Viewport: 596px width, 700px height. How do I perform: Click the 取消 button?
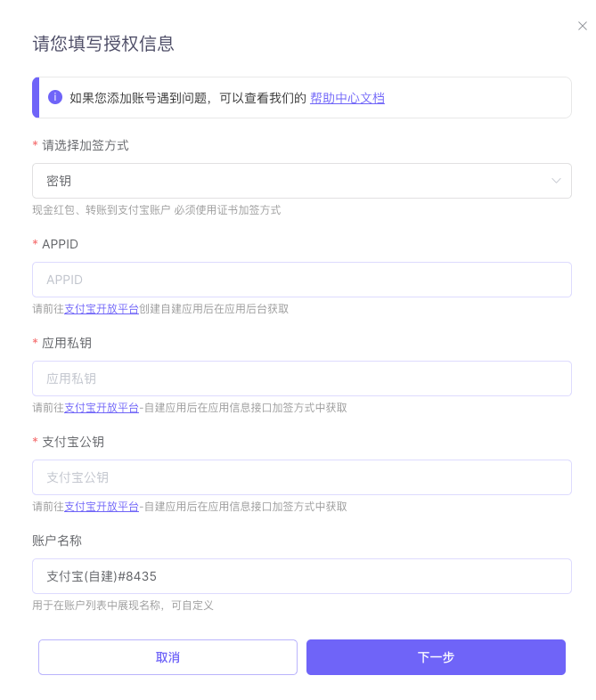click(x=167, y=657)
